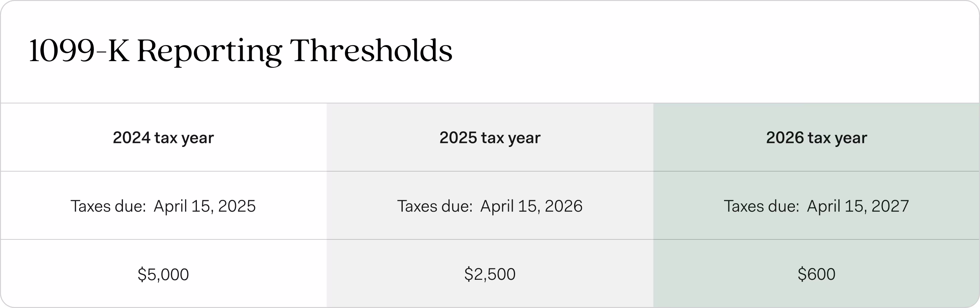Click 'tax year' text in the 2026 header
This screenshot has height=308, width=980.
pos(838,138)
